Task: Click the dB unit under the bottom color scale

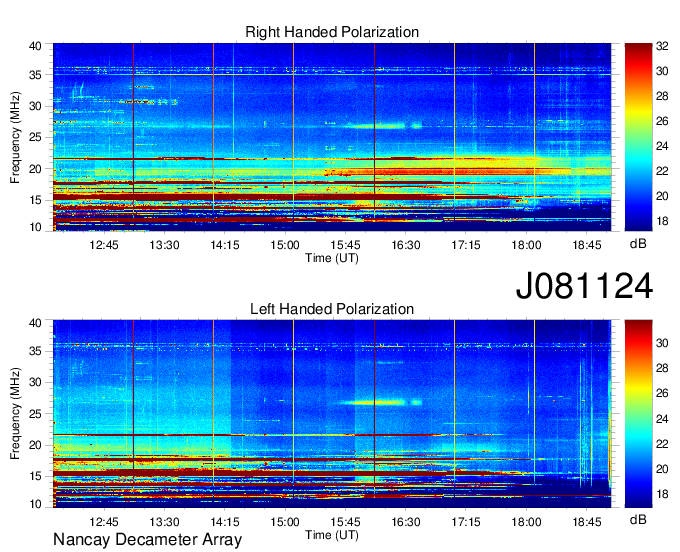Action: pyautogui.click(x=638, y=520)
